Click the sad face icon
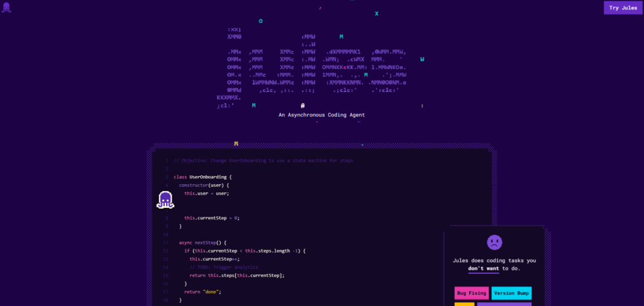The width and height of the screenshot is (644, 306). (x=494, y=243)
